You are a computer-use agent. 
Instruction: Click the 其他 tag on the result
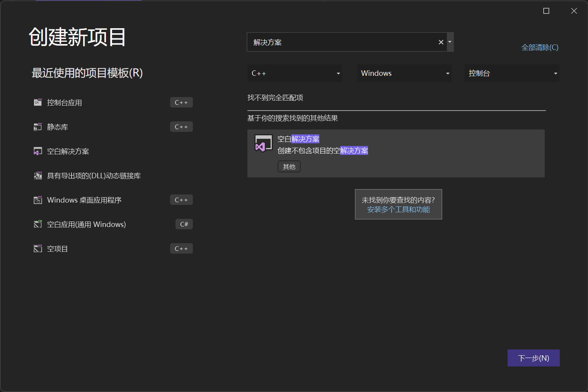point(289,167)
